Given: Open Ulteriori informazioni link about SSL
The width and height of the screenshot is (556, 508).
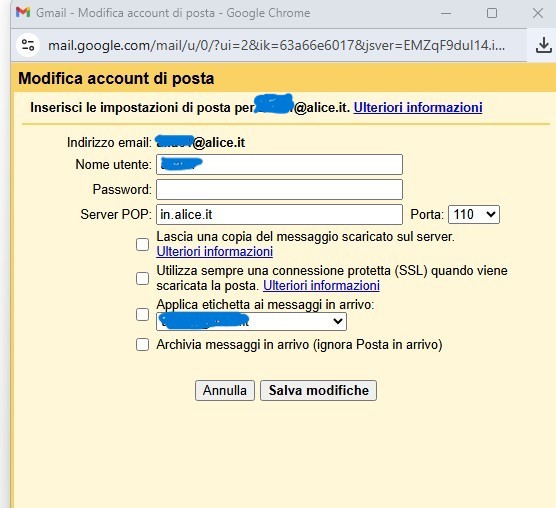Looking at the screenshot, I should 321,285.
